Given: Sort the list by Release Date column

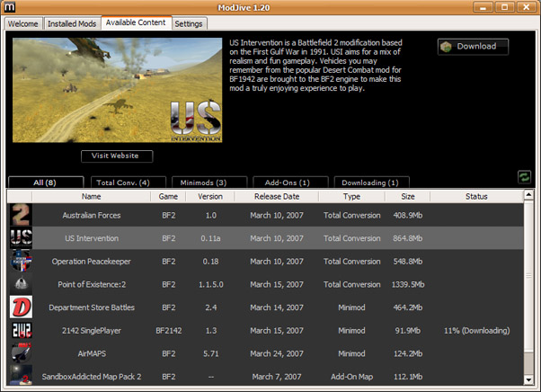Looking at the screenshot, I should [x=276, y=196].
